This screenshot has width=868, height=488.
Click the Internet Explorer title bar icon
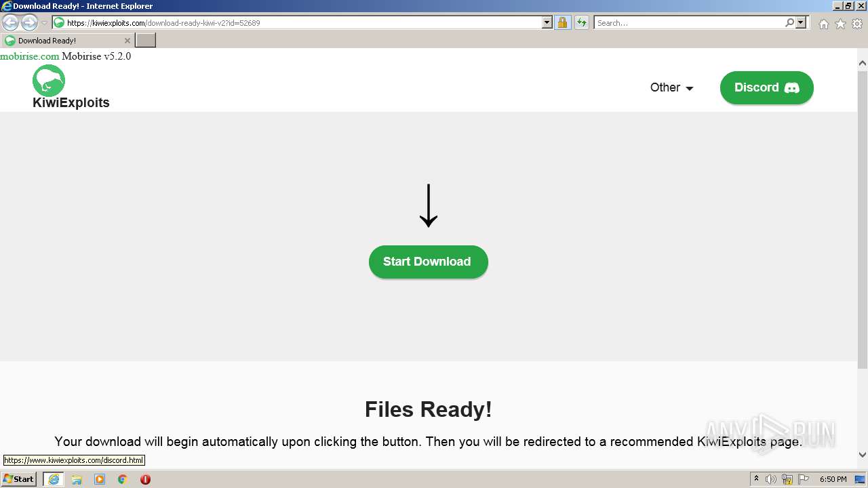pos(7,6)
